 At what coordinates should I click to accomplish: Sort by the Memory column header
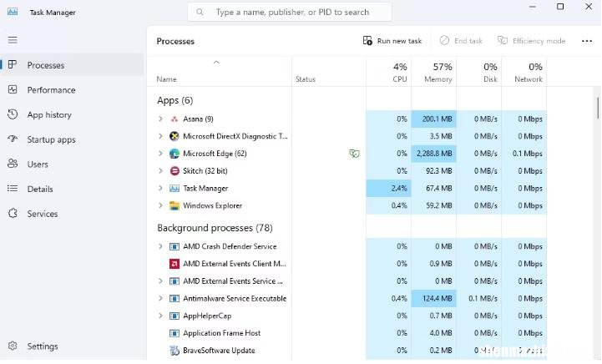coord(434,72)
